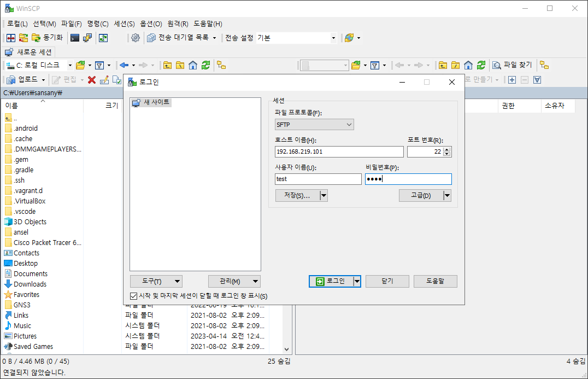Switch to the 새로운 세션 tab

tap(28, 52)
